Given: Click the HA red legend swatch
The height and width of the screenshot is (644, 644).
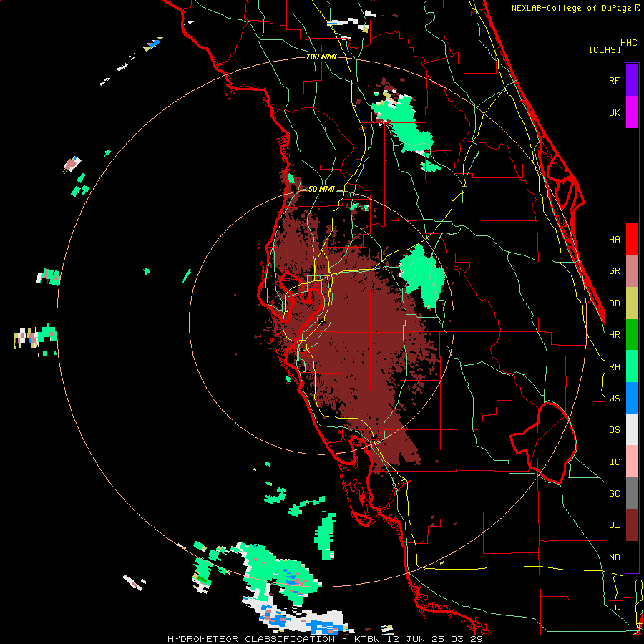Looking at the screenshot, I should click(x=632, y=239).
